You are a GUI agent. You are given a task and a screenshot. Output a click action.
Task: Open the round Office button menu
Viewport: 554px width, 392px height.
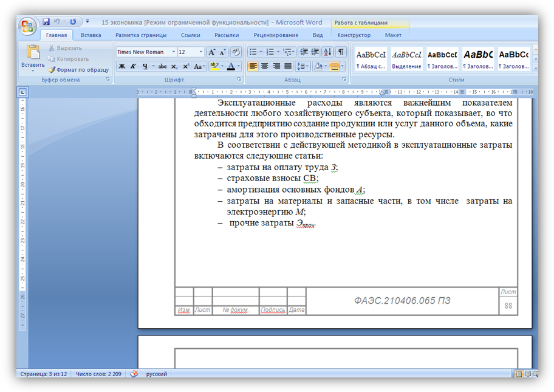click(27, 26)
